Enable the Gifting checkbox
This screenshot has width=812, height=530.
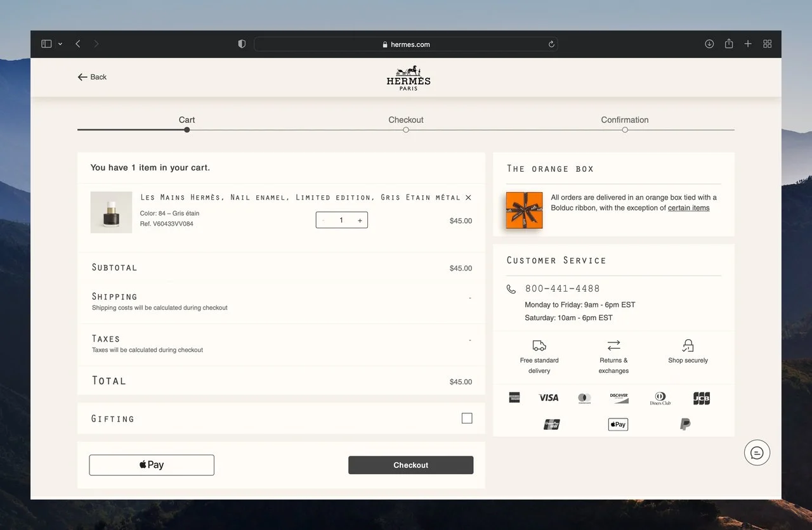click(467, 418)
